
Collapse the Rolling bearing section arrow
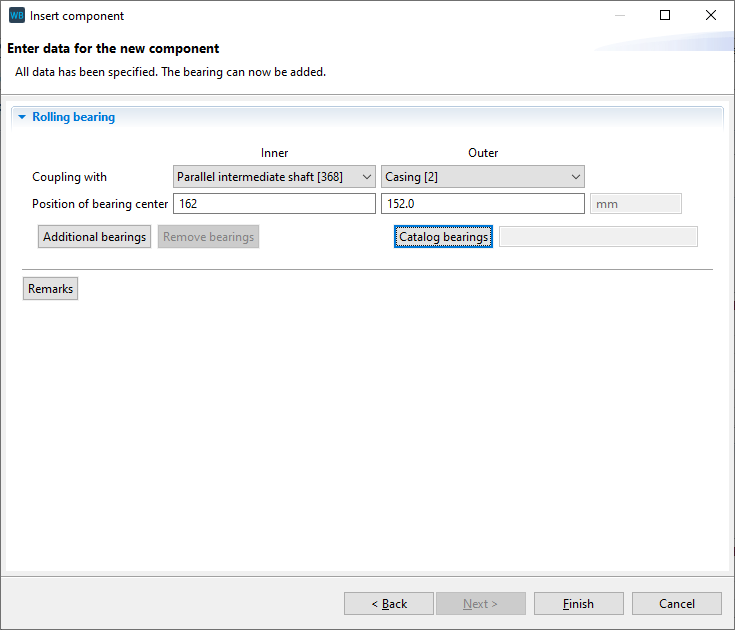(x=22, y=118)
